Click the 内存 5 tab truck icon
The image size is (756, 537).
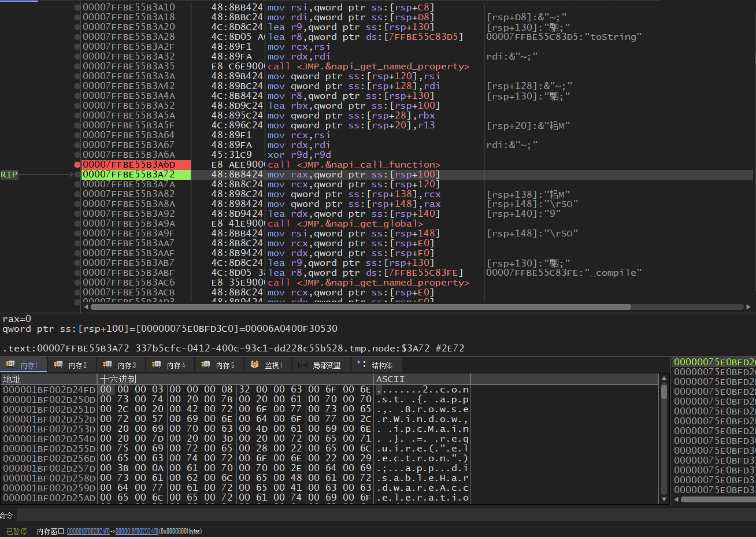click(206, 365)
